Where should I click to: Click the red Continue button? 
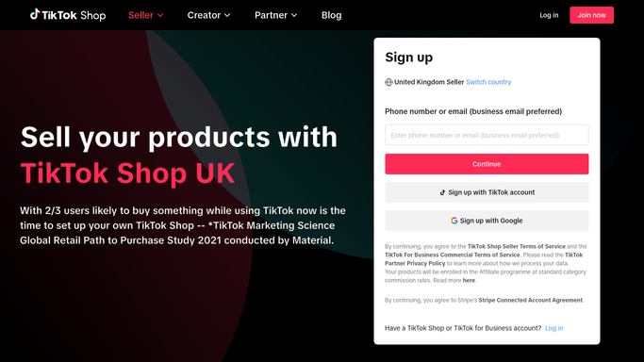487,164
